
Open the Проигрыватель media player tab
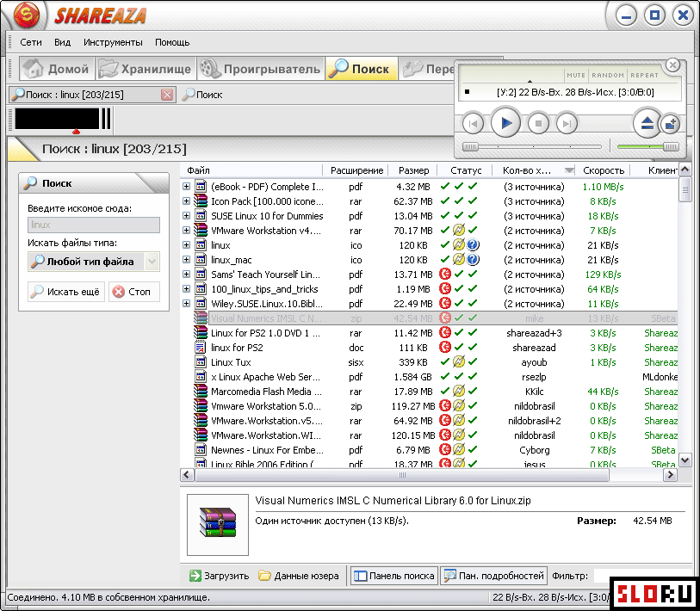[x=260, y=69]
